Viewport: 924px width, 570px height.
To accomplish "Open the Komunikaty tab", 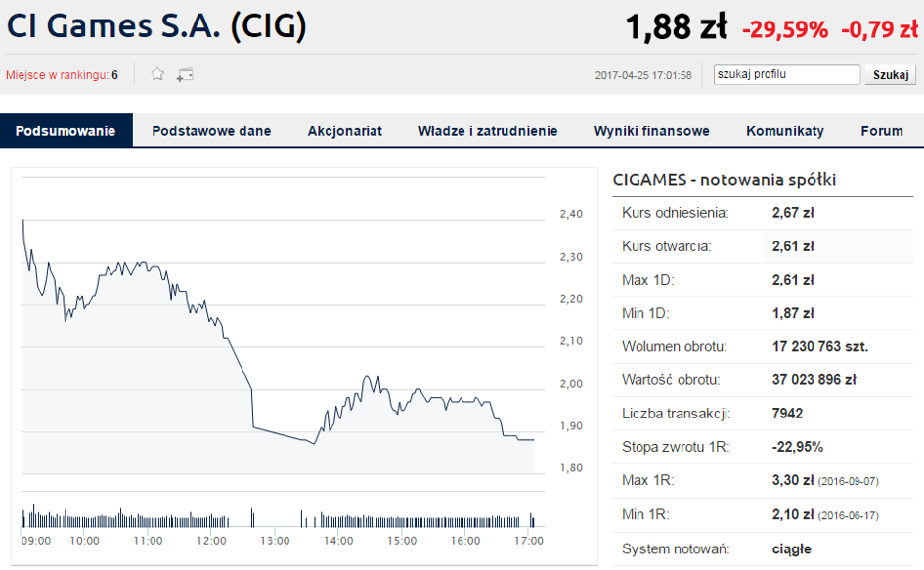I will pyautogui.click(x=785, y=131).
